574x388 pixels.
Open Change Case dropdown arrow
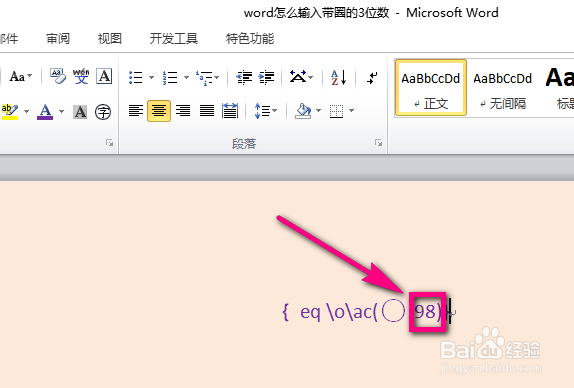(30, 76)
